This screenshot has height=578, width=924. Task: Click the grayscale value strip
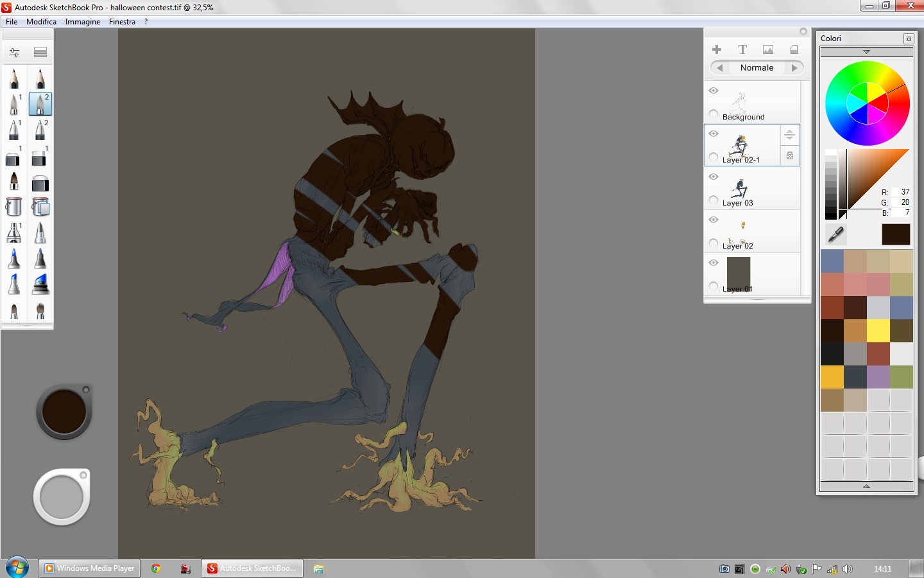(831, 184)
